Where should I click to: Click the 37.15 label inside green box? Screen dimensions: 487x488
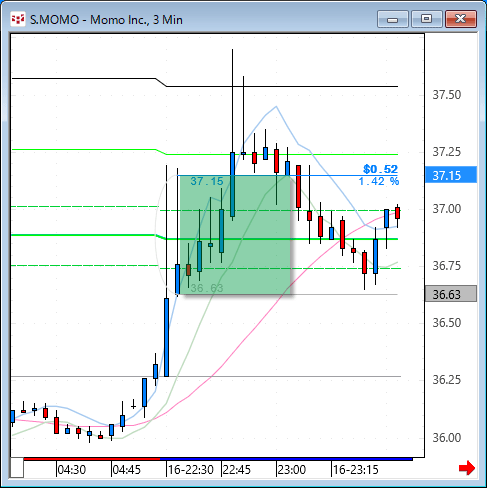pos(207,181)
